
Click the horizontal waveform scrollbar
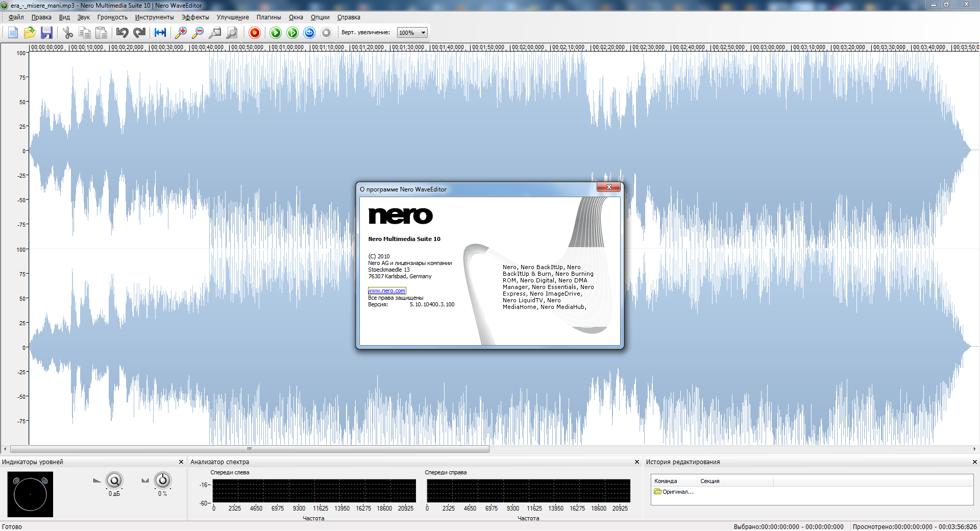pyautogui.click(x=250, y=449)
